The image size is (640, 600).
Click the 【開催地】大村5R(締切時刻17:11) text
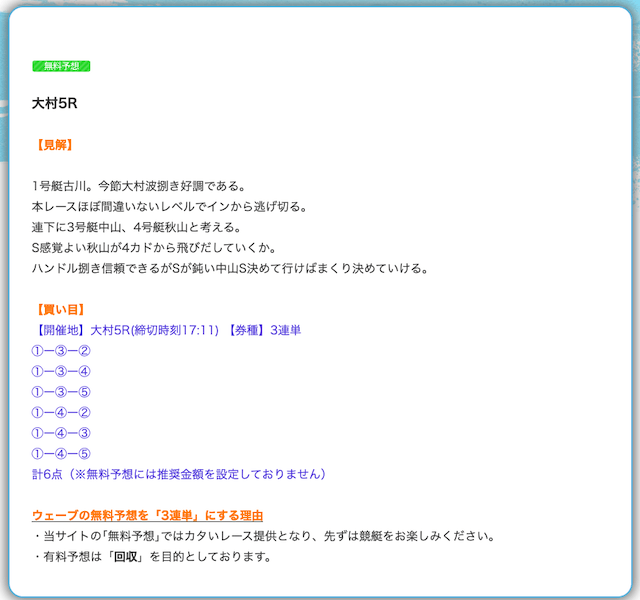[x=126, y=330]
